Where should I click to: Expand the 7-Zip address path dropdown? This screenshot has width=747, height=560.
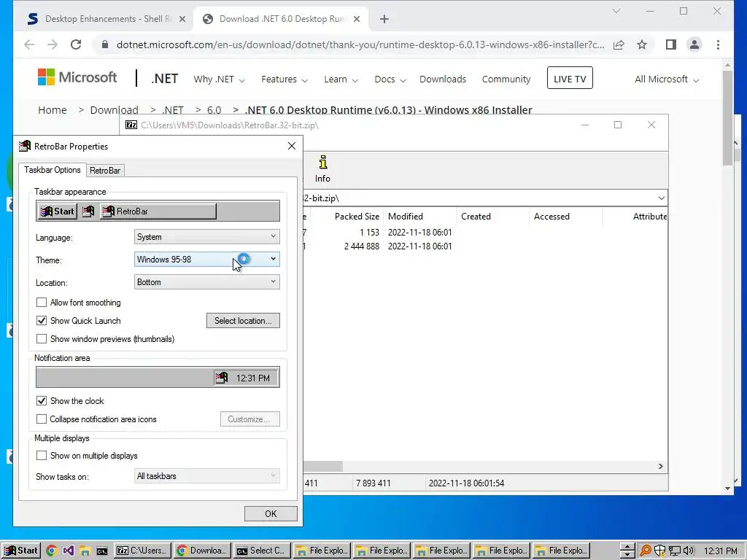(x=661, y=198)
